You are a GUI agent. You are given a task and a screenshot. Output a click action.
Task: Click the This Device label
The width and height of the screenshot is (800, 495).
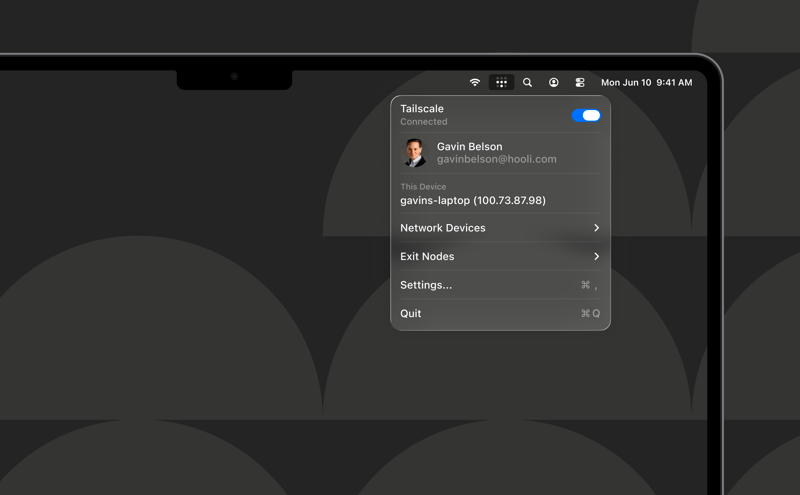(x=423, y=187)
